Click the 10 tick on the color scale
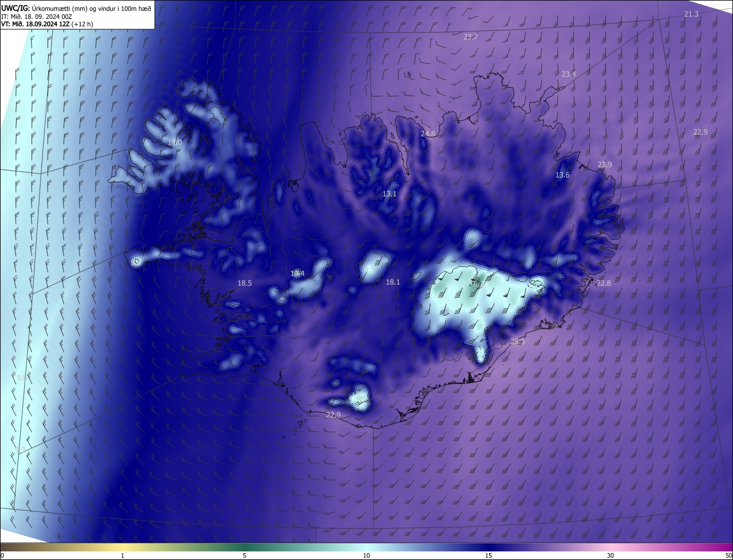The height and width of the screenshot is (560, 733). click(366, 556)
